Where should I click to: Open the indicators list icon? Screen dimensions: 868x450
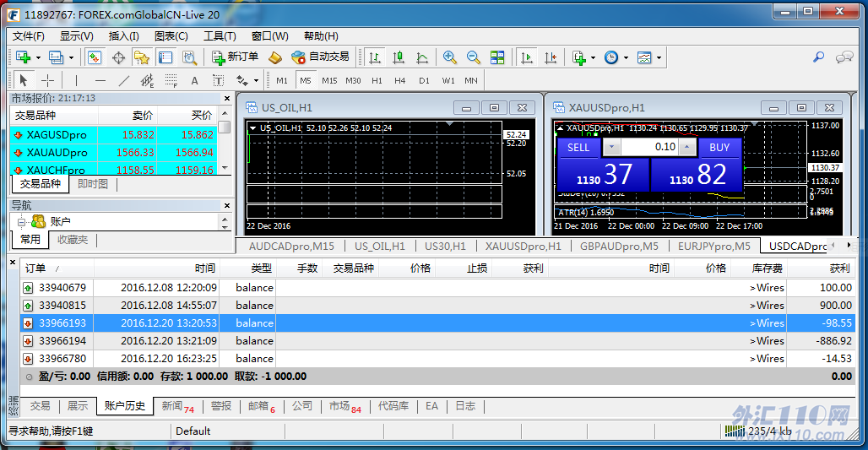point(579,57)
